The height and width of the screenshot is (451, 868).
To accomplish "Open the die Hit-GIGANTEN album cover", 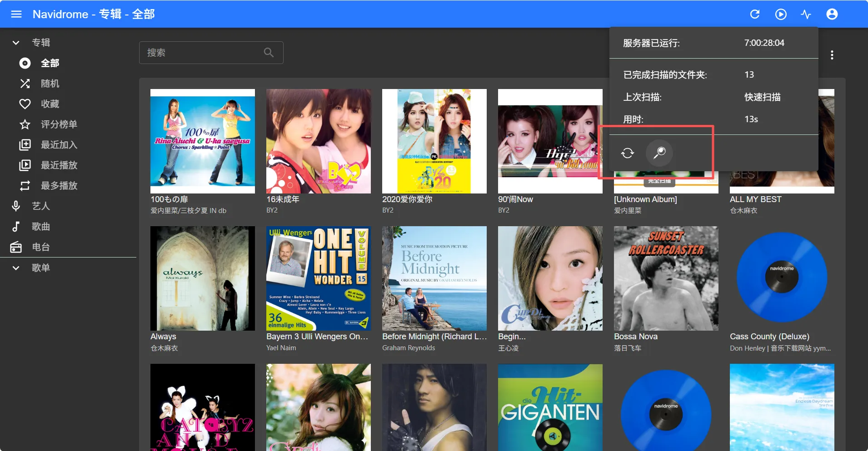I will 550,407.
